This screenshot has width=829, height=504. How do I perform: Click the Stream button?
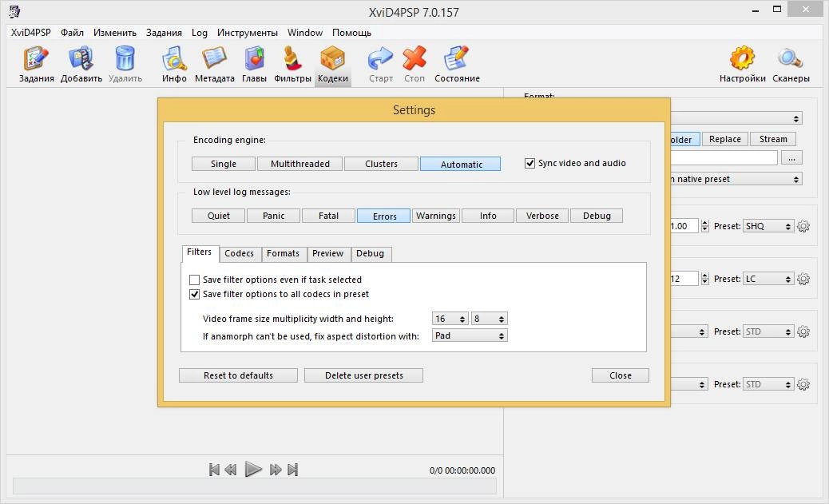click(773, 139)
